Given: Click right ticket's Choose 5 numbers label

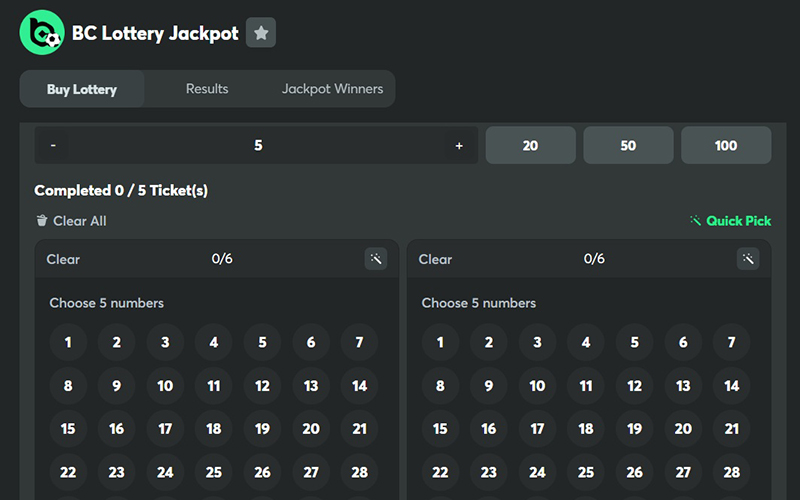Looking at the screenshot, I should (x=479, y=303).
